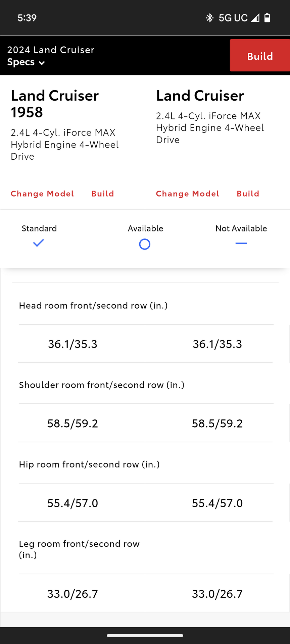Tap the Head room row label
The image size is (290, 644).
(x=93, y=306)
